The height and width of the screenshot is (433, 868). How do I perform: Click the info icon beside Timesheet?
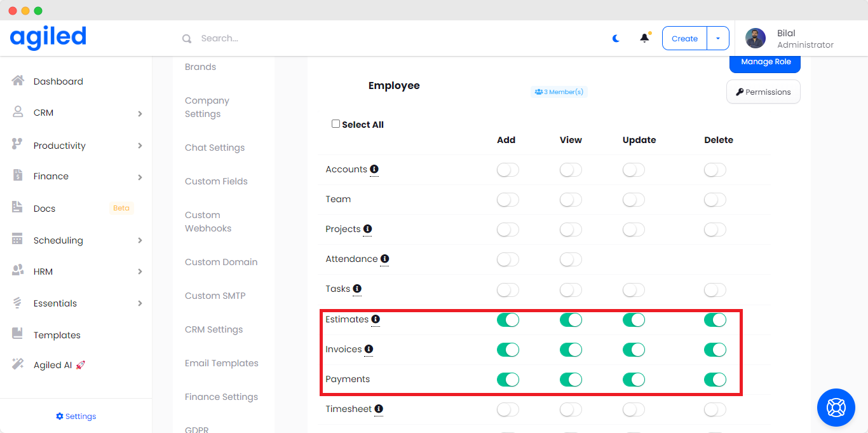[x=379, y=409]
